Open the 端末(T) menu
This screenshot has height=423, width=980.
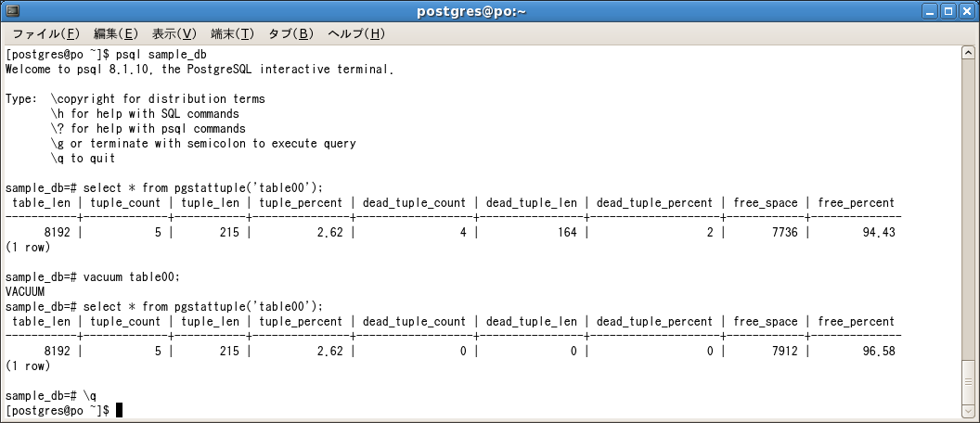click(x=233, y=33)
